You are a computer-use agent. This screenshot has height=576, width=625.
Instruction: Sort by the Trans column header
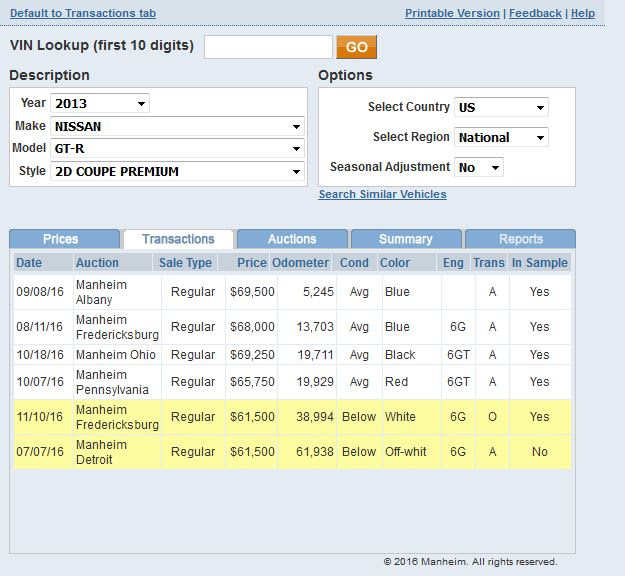click(489, 263)
